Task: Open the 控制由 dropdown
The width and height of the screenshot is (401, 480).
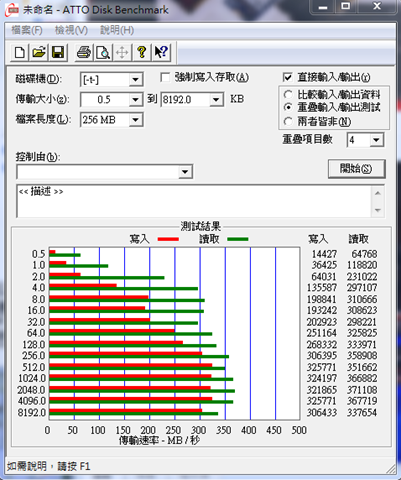Action: point(185,172)
